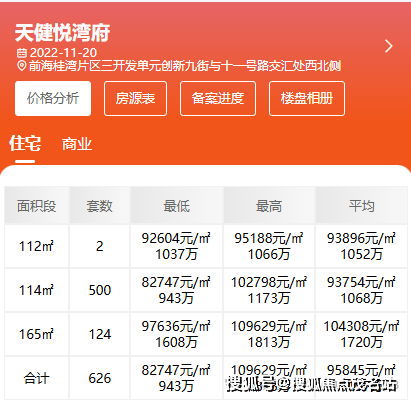Viewport: 411px width, 401px height.
Task: Click lowest price 92604元/㎡ 1037万
Action: click(176, 246)
